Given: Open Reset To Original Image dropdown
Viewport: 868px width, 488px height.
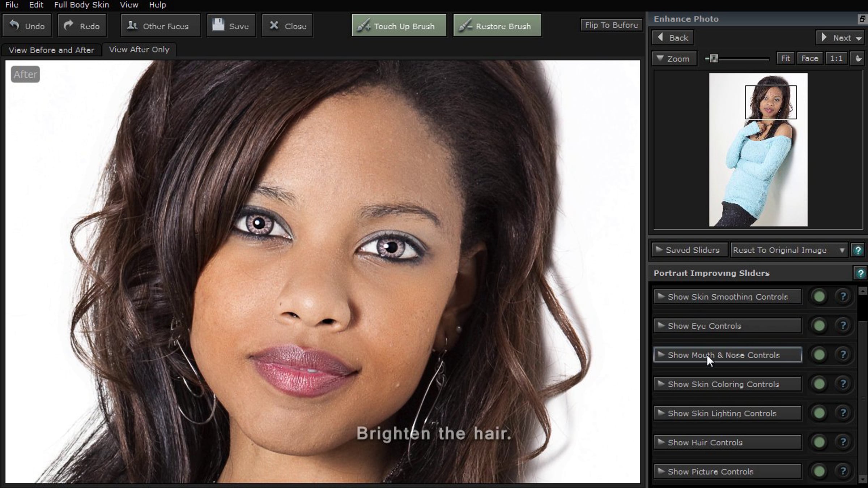Looking at the screenshot, I should pos(842,250).
